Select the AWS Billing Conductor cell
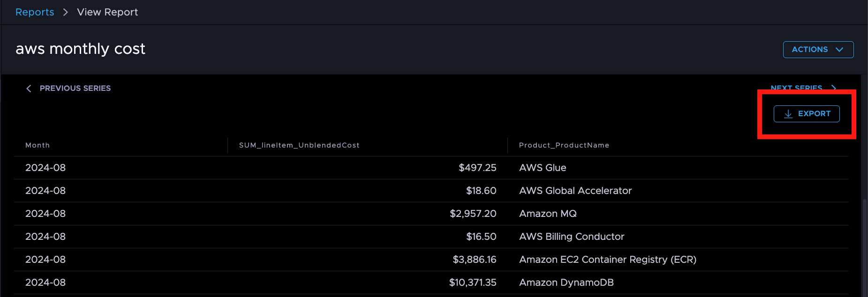 coord(572,237)
